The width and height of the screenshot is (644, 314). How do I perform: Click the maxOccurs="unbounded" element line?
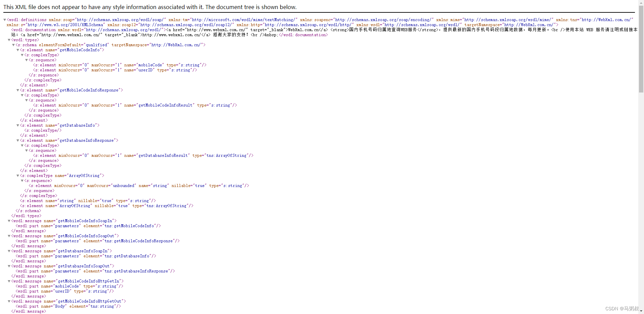[x=139, y=186]
